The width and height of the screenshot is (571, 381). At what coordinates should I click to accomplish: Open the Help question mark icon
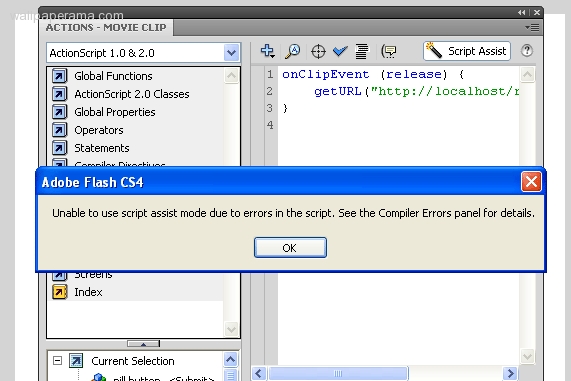pyautogui.click(x=527, y=51)
